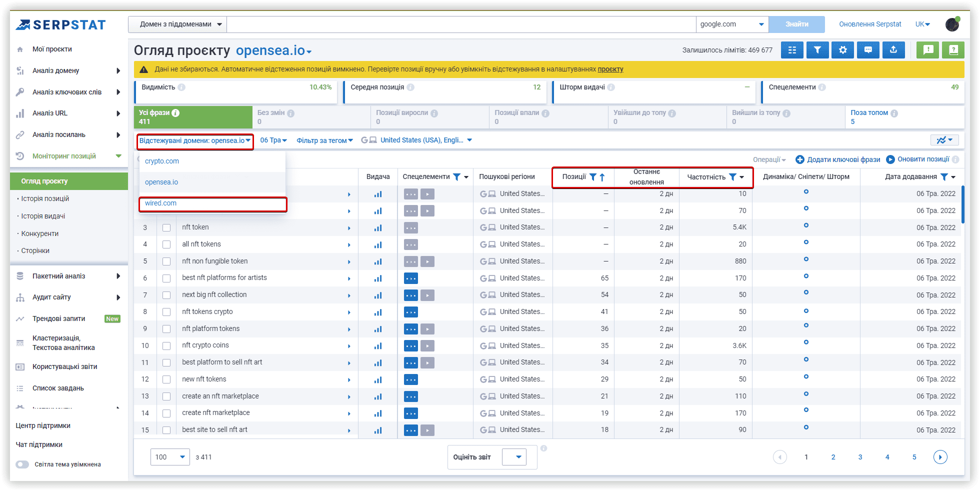Click the export upload icon

pyautogui.click(x=893, y=50)
